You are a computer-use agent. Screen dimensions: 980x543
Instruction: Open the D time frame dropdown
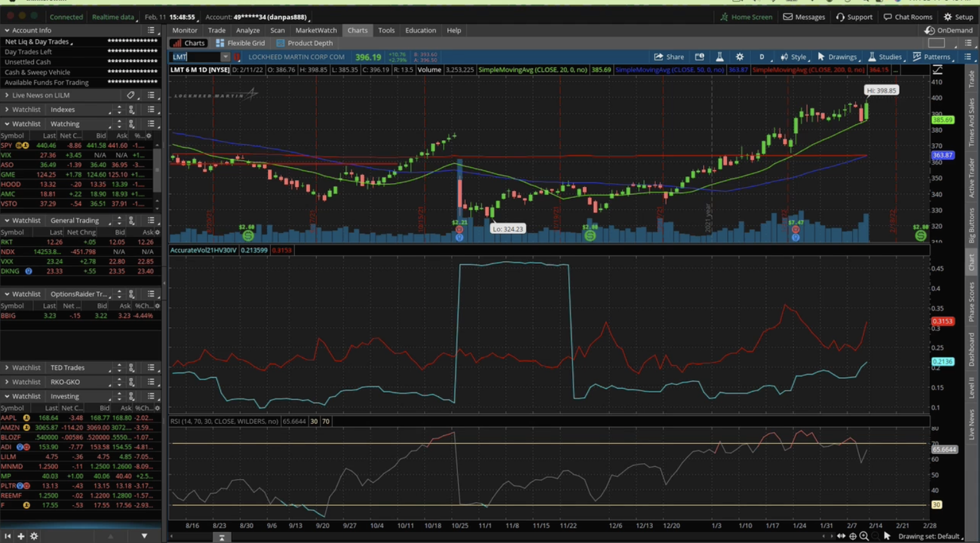click(762, 57)
